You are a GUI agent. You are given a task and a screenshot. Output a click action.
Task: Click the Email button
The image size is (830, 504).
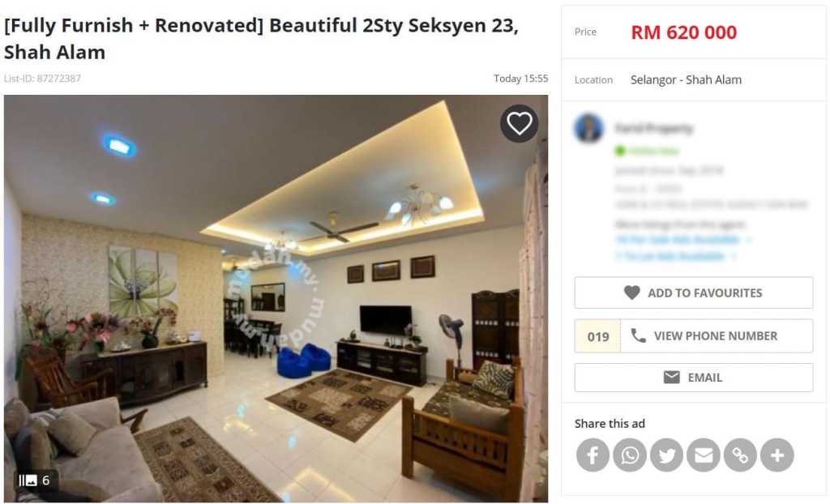694,378
